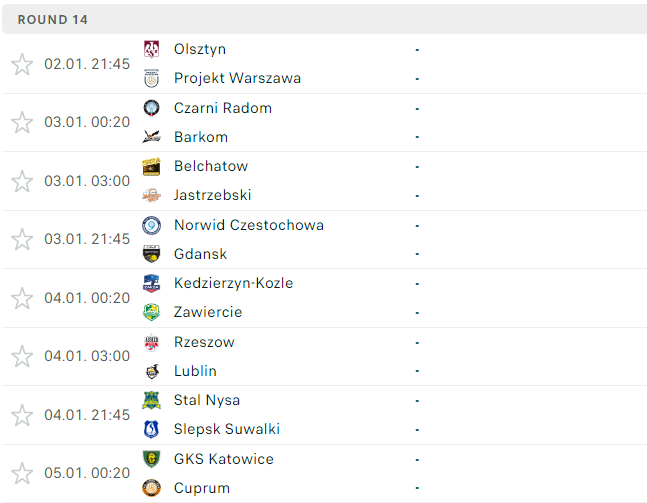
Task: Open match scheduled 03.01. 00:20
Action: click(x=324, y=123)
